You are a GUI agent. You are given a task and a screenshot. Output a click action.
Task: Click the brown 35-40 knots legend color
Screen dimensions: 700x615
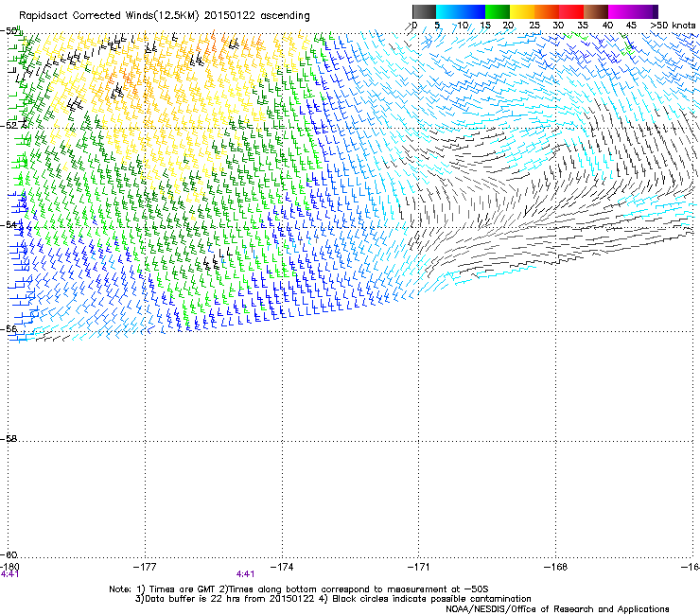pyautogui.click(x=596, y=11)
